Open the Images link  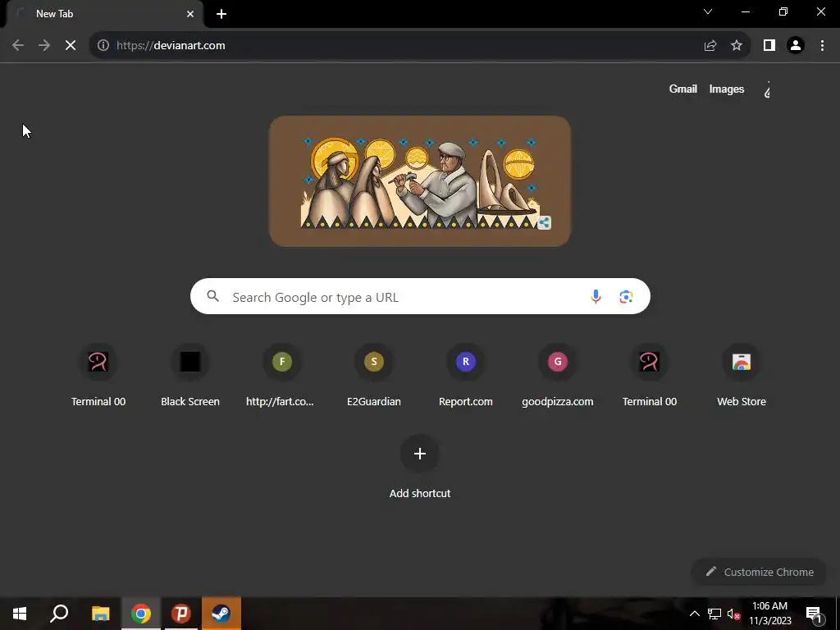[727, 89]
